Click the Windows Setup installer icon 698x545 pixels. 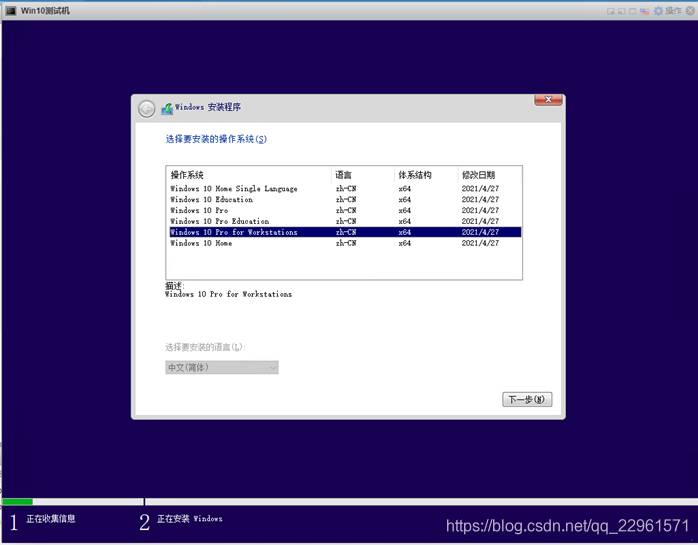(166, 109)
